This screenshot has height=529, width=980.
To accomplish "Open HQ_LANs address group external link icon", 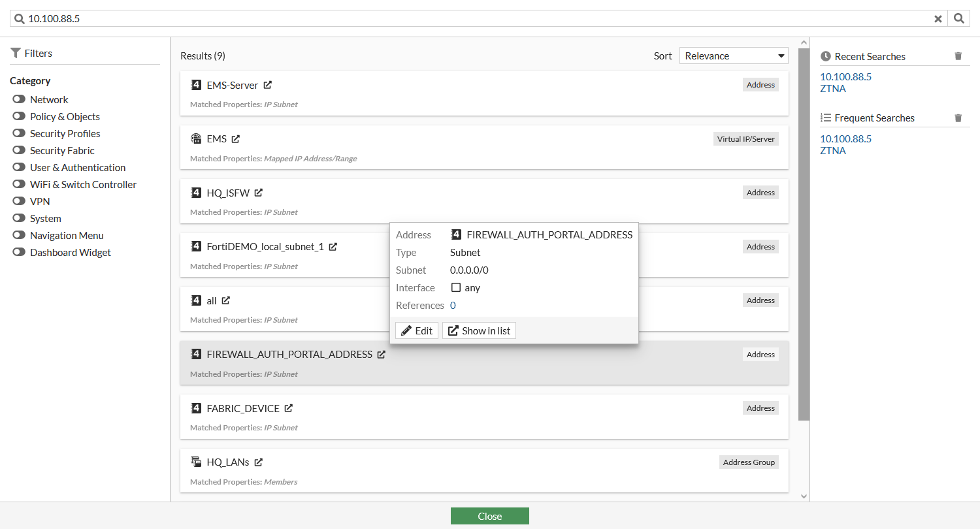I will (259, 462).
